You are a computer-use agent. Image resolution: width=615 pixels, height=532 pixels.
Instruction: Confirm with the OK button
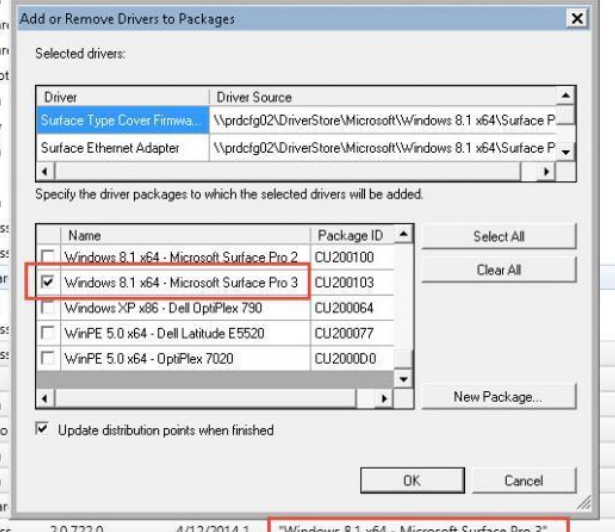click(412, 480)
